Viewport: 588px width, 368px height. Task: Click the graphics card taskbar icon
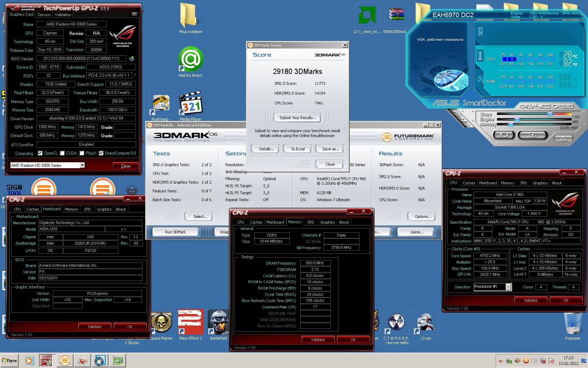(118, 360)
